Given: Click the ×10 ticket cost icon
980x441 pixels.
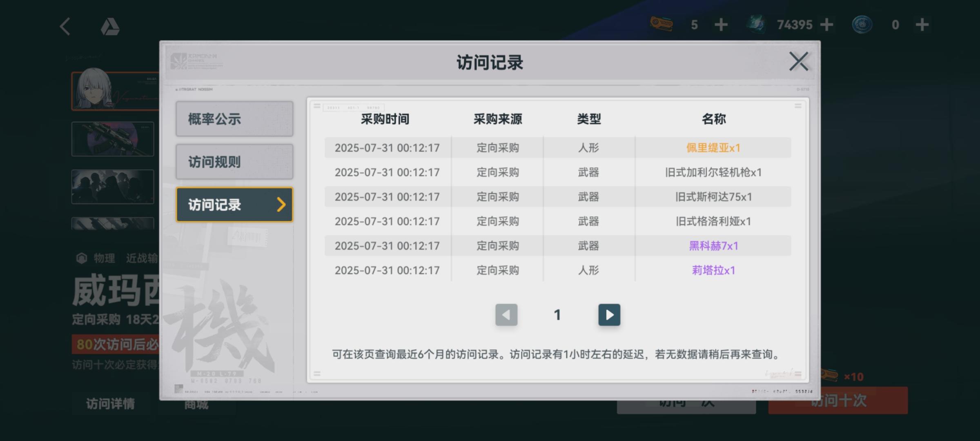Looking at the screenshot, I should click(x=829, y=375).
